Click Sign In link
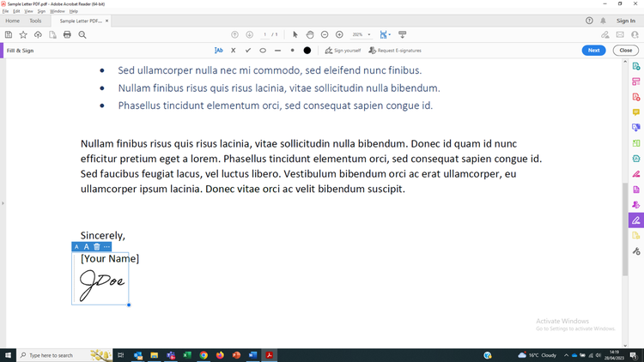This screenshot has height=362, width=644. (x=625, y=21)
